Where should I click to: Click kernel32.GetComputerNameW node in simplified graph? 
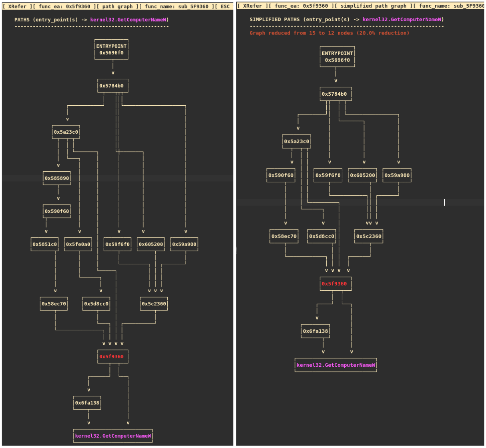(336, 365)
